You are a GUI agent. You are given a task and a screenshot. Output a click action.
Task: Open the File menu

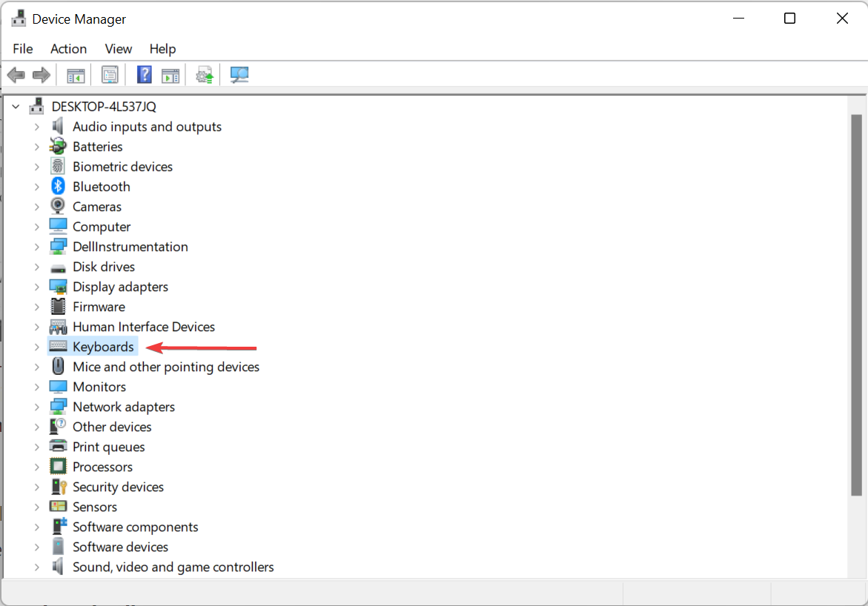23,49
